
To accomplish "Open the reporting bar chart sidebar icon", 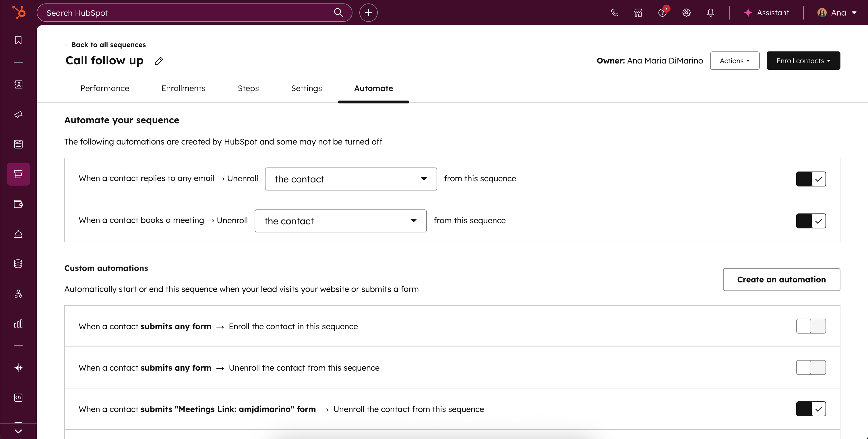I will [18, 324].
